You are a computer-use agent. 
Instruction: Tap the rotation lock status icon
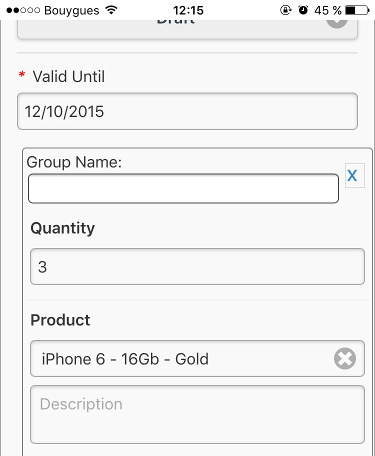[285, 10]
